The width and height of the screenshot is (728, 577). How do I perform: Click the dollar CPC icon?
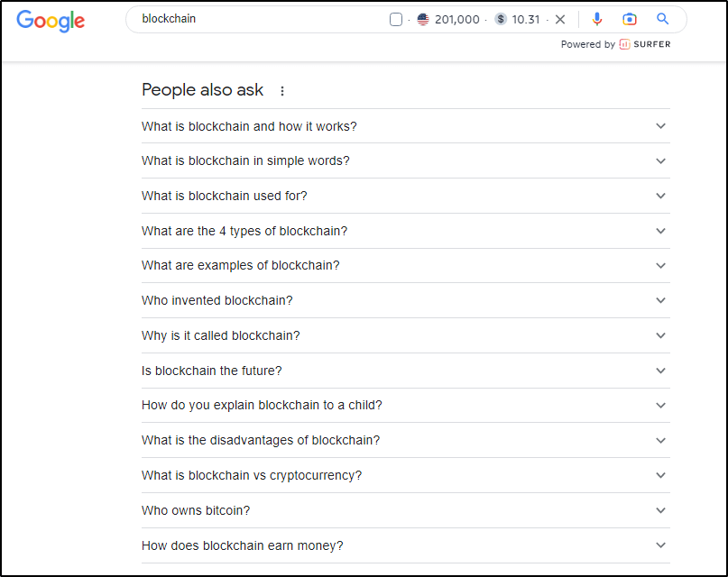click(499, 18)
